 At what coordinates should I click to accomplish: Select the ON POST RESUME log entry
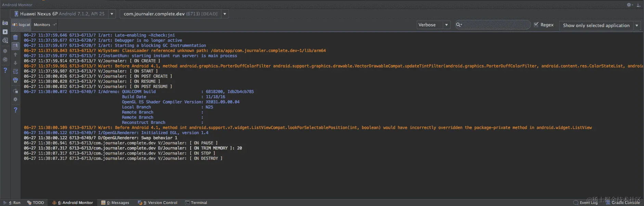pos(98,87)
